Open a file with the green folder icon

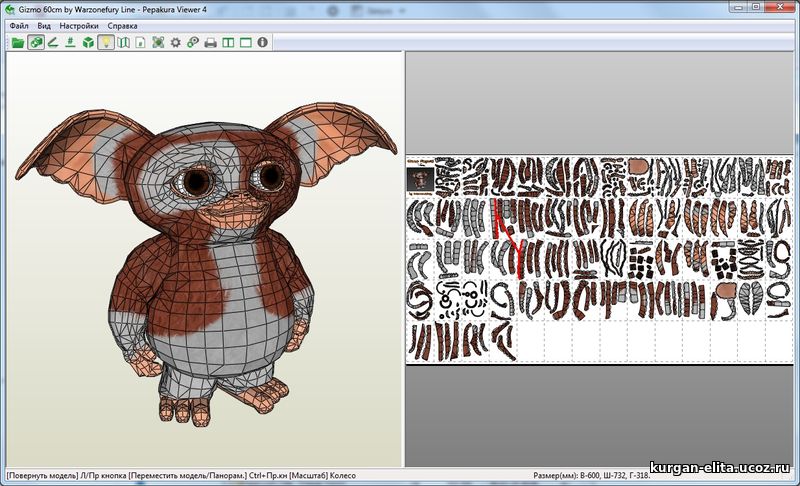[18, 43]
